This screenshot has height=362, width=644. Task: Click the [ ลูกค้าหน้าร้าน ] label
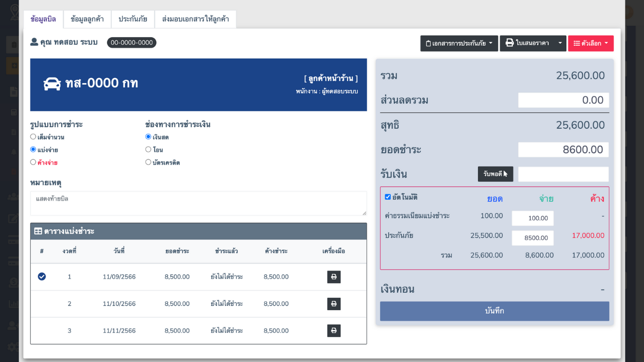[x=331, y=78]
